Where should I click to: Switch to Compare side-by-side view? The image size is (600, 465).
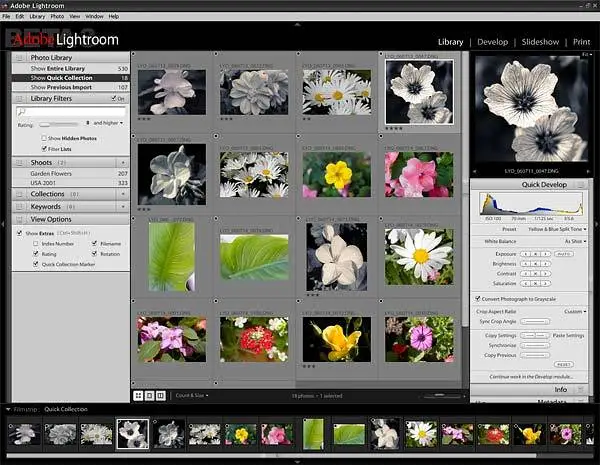[161, 395]
